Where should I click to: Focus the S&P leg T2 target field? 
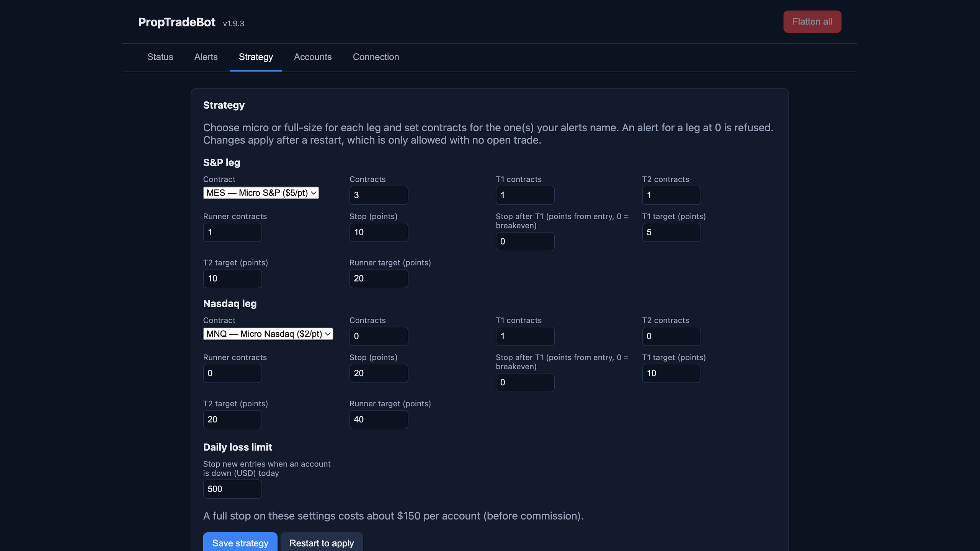pos(232,279)
